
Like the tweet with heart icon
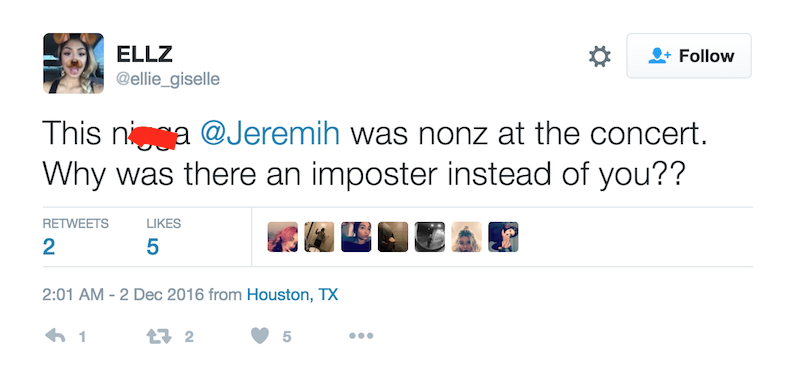pyautogui.click(x=260, y=336)
